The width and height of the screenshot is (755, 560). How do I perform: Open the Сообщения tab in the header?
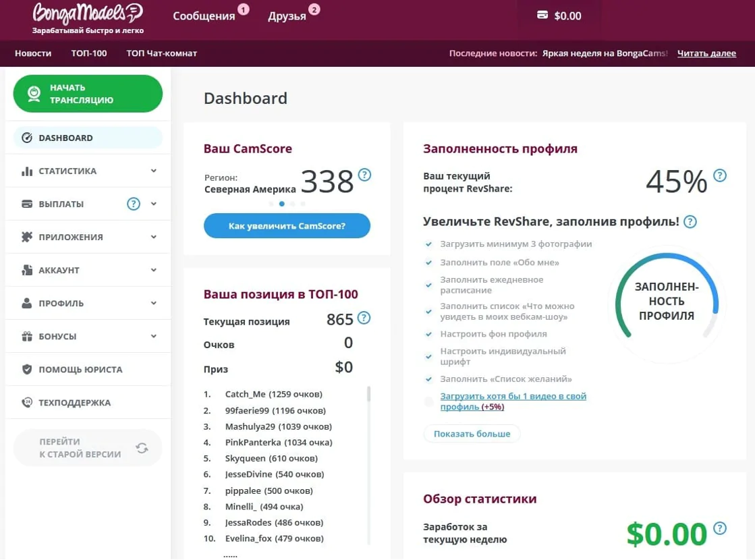point(204,16)
